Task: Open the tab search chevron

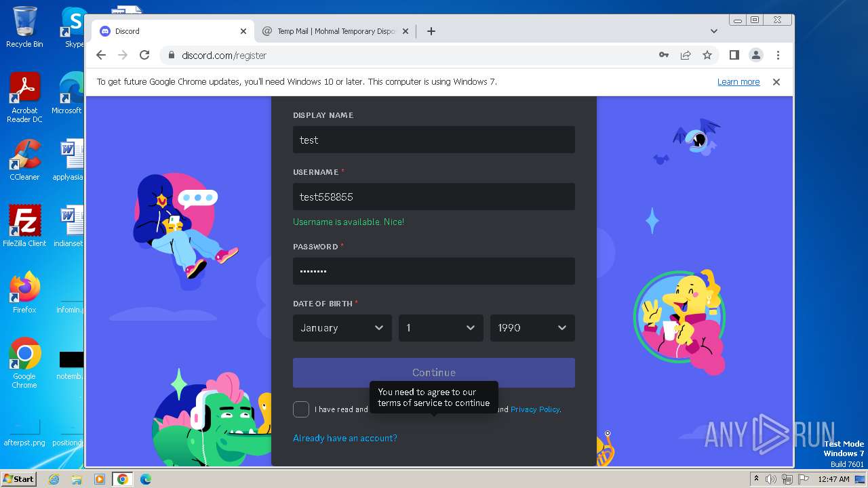Action: point(713,31)
